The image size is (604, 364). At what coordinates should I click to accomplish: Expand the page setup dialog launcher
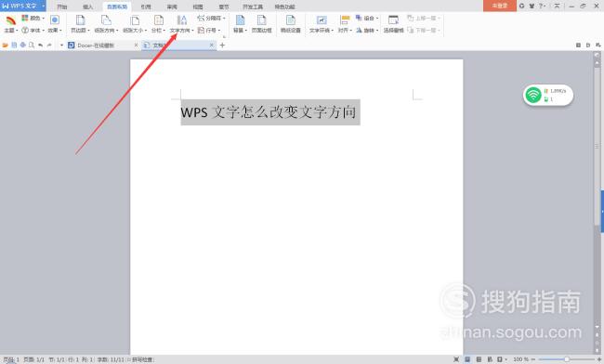click(224, 36)
